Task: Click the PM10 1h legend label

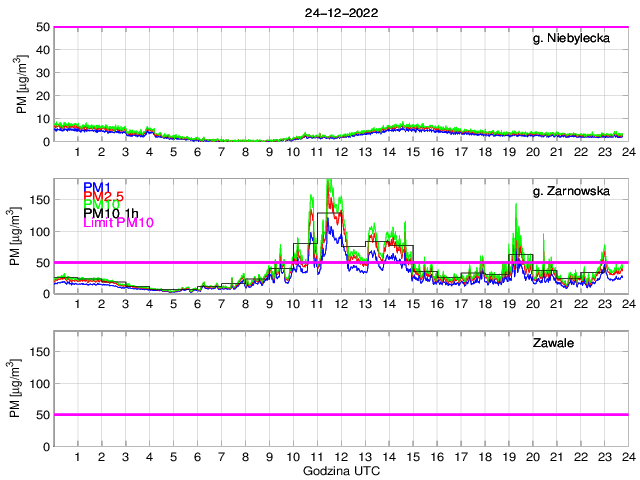Action: point(111,213)
